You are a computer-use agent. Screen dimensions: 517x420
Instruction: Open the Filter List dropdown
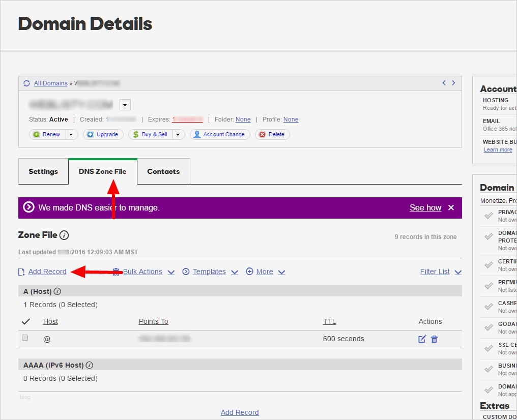point(441,272)
